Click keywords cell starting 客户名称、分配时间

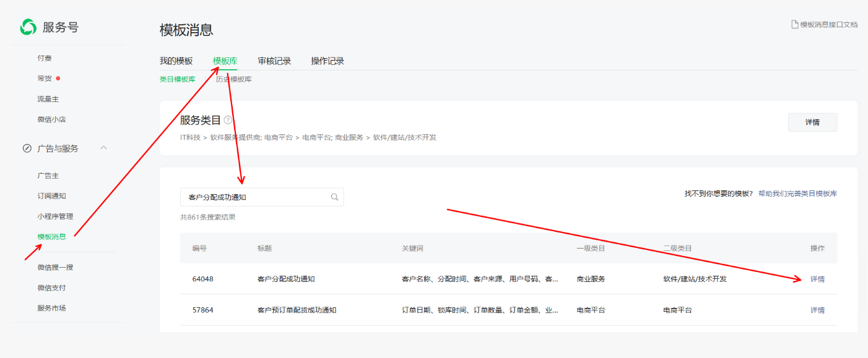(x=480, y=279)
